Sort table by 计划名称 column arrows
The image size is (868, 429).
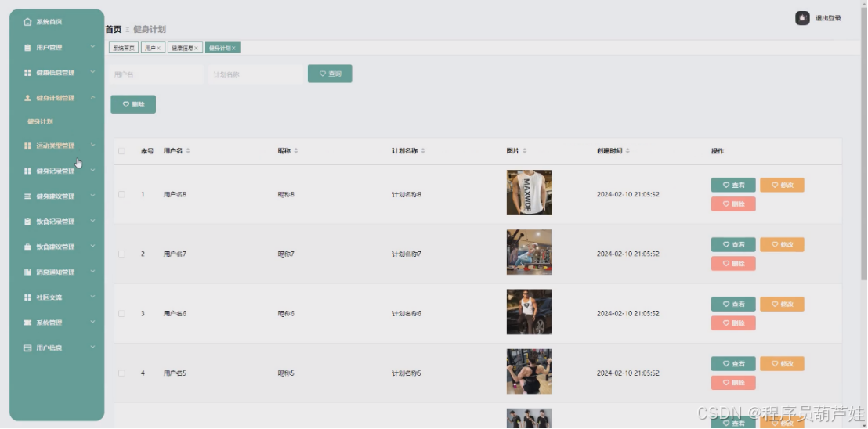(x=423, y=151)
